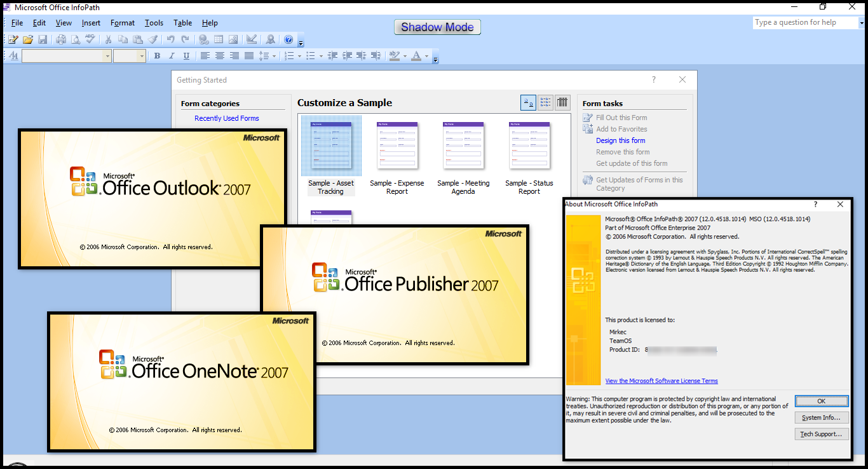Toggle Align Left paragraph
Image resolution: width=868 pixels, height=469 pixels.
[x=205, y=56]
